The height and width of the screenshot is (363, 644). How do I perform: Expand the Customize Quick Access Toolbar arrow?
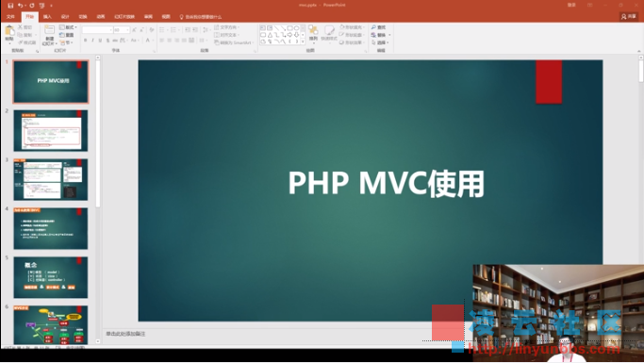pos(51,6)
